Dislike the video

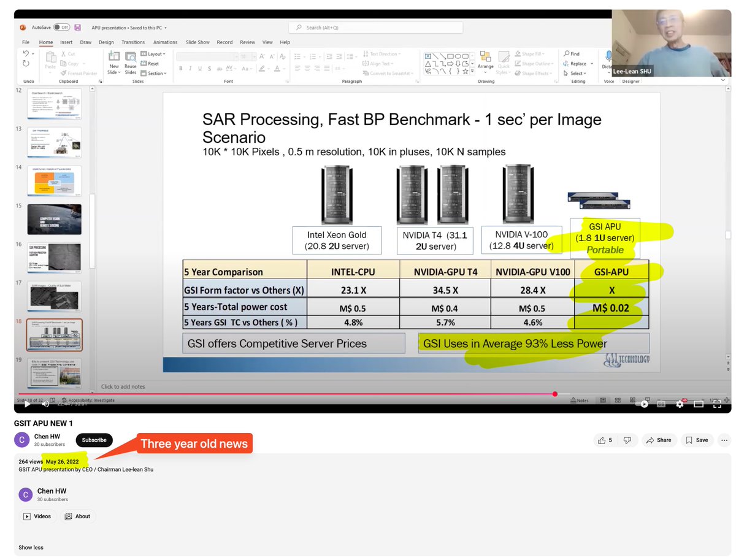[x=627, y=440]
